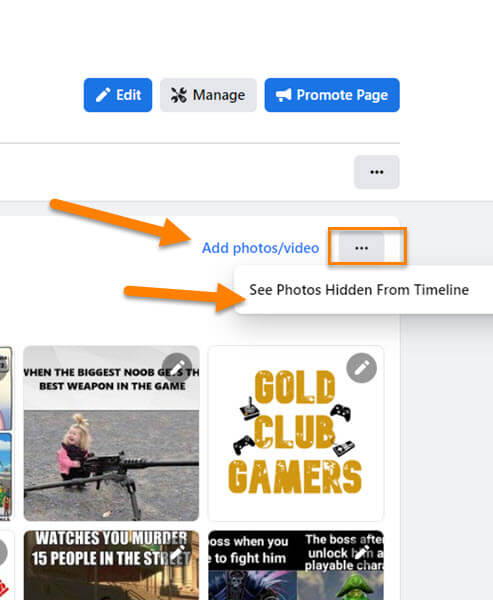Image resolution: width=493 pixels, height=600 pixels.
Task: Click the Add photos/video link
Action: coord(261,248)
